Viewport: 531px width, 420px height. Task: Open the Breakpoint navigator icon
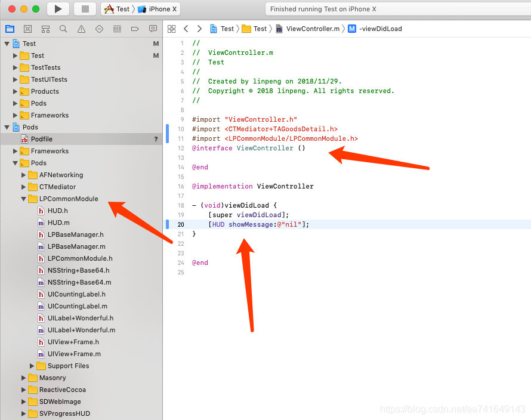[x=135, y=29]
